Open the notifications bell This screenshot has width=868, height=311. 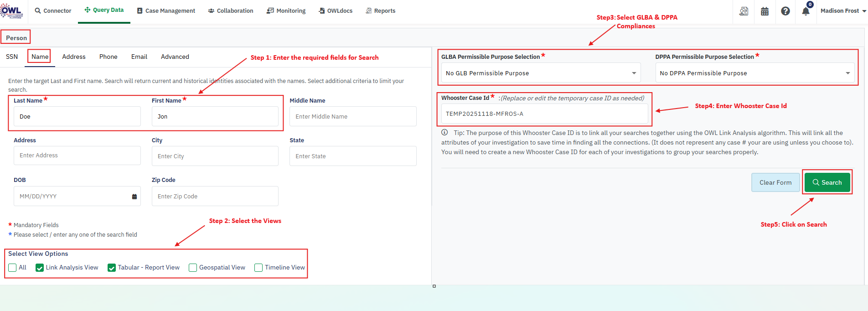pos(806,11)
